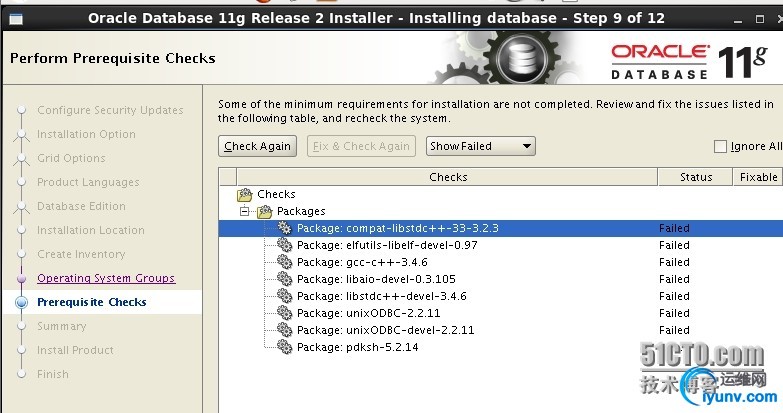This screenshot has height=413, width=783.
Task: Click the Status column header
Action: [696, 177]
